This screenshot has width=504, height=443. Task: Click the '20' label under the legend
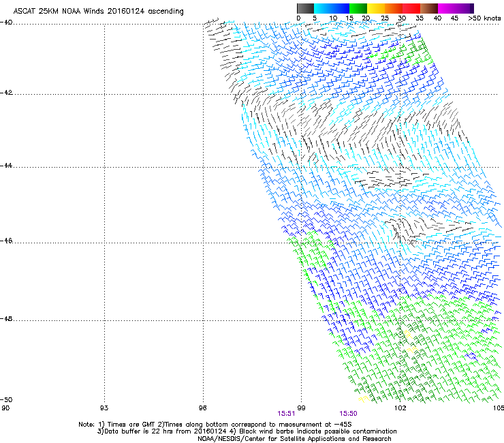point(366,18)
